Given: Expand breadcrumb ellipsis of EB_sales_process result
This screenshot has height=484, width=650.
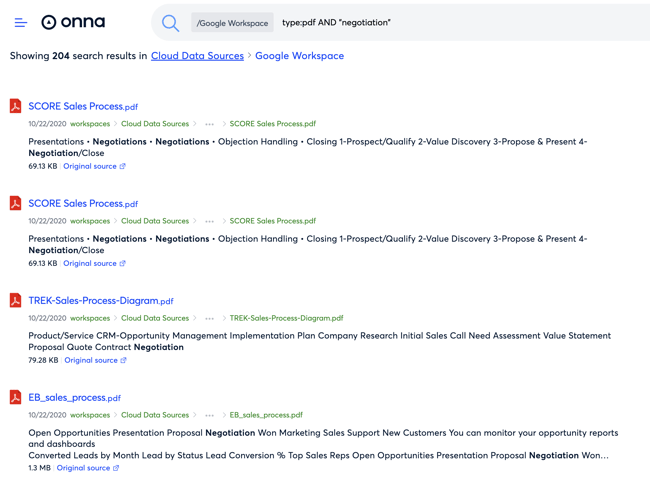Looking at the screenshot, I should pos(209,415).
